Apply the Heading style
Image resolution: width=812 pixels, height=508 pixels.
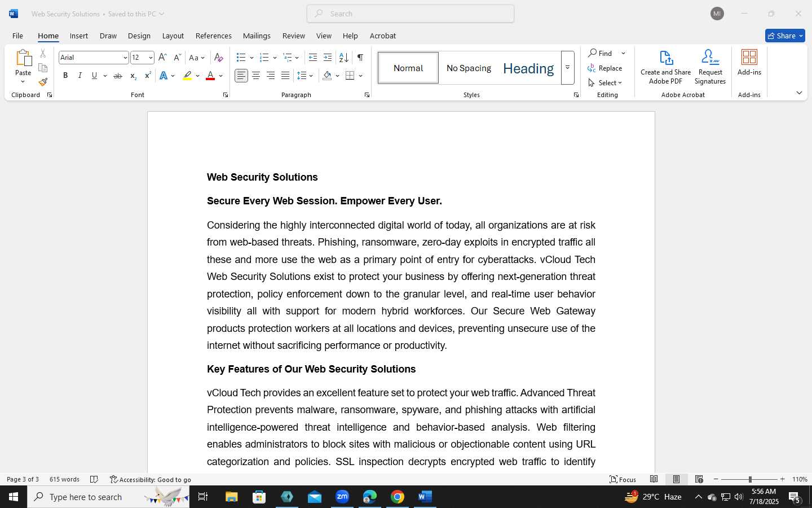528,68
